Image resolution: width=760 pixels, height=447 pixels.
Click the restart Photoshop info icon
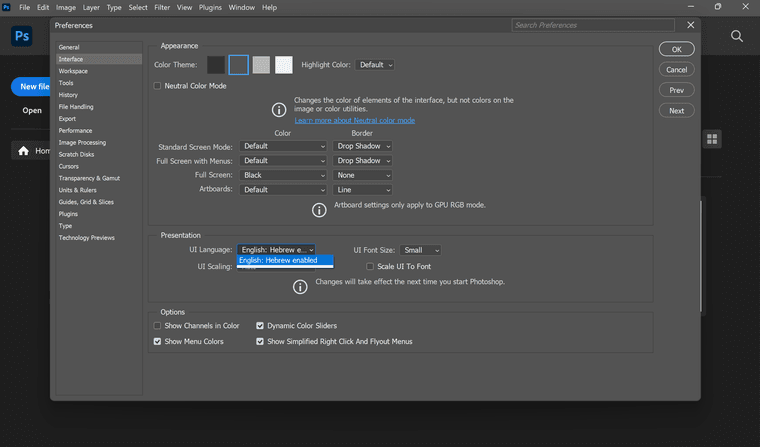click(x=300, y=287)
